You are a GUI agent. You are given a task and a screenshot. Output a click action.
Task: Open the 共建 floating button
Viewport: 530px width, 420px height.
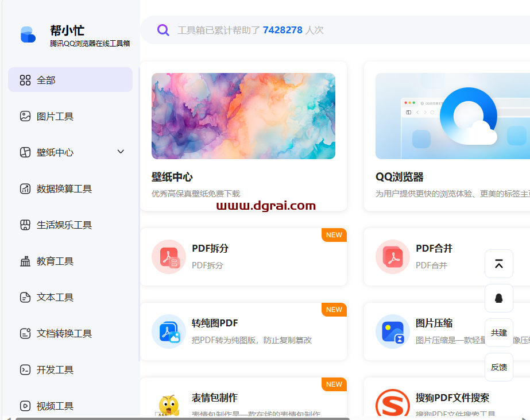pyautogui.click(x=499, y=333)
